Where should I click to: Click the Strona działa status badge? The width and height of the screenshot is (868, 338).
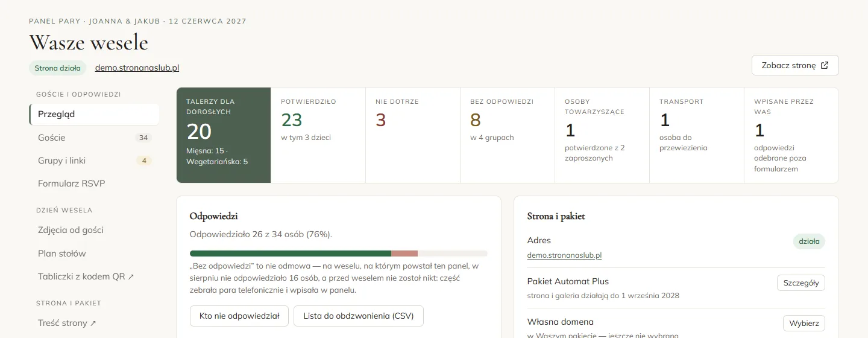58,68
